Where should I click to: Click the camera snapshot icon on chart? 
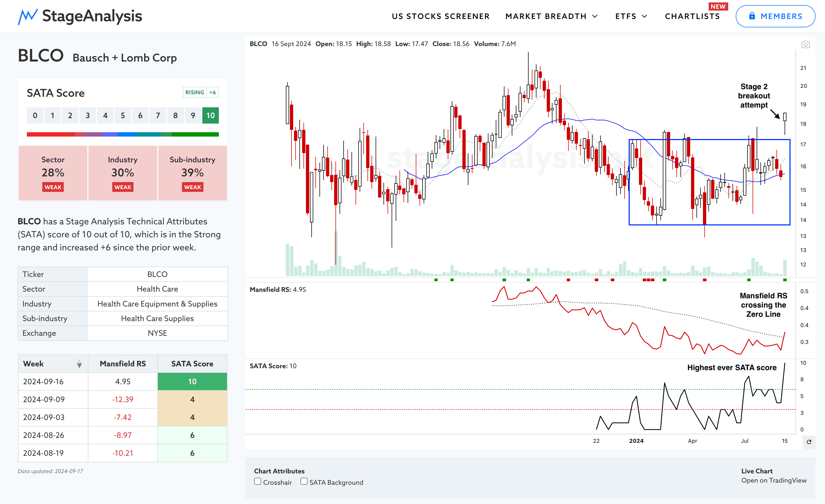click(x=805, y=44)
